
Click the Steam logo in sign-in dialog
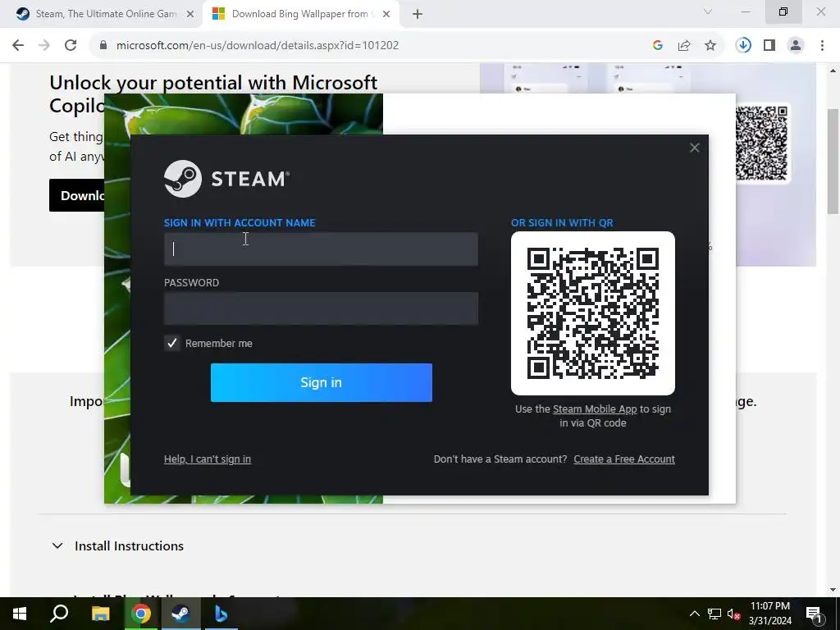click(x=226, y=178)
